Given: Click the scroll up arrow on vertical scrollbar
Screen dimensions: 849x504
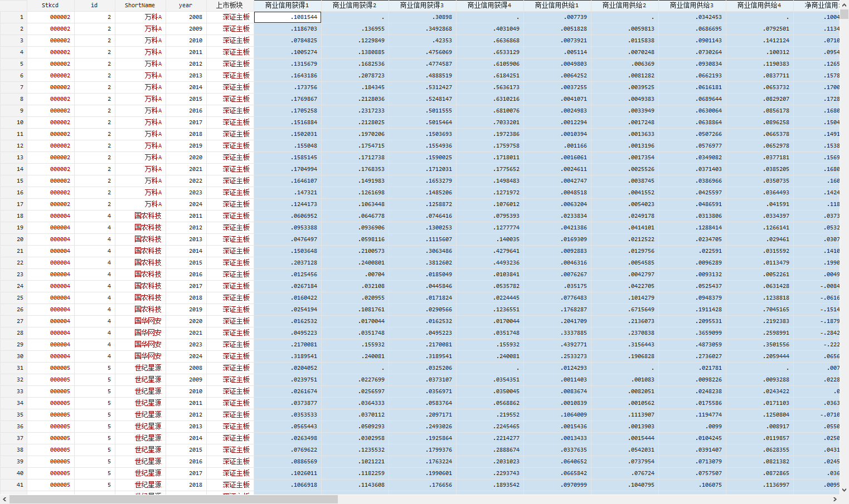Looking at the screenshot, I should click(844, 4).
